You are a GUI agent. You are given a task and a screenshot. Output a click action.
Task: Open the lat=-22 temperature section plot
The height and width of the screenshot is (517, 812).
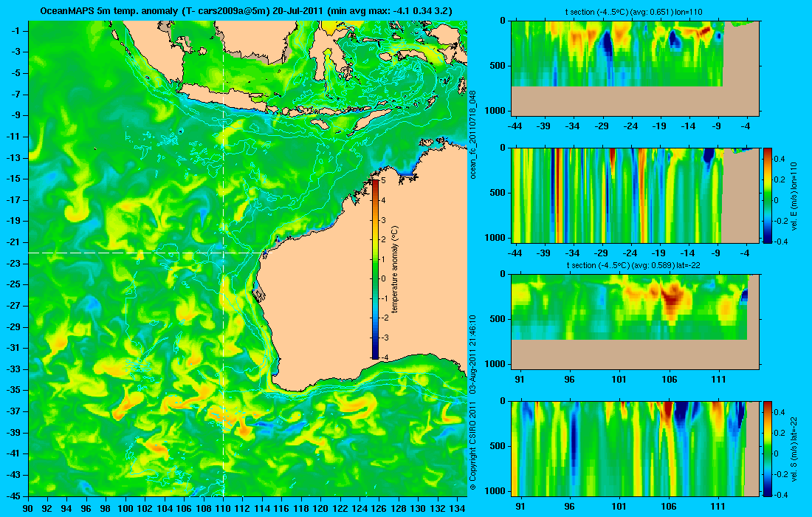[x=635, y=322]
